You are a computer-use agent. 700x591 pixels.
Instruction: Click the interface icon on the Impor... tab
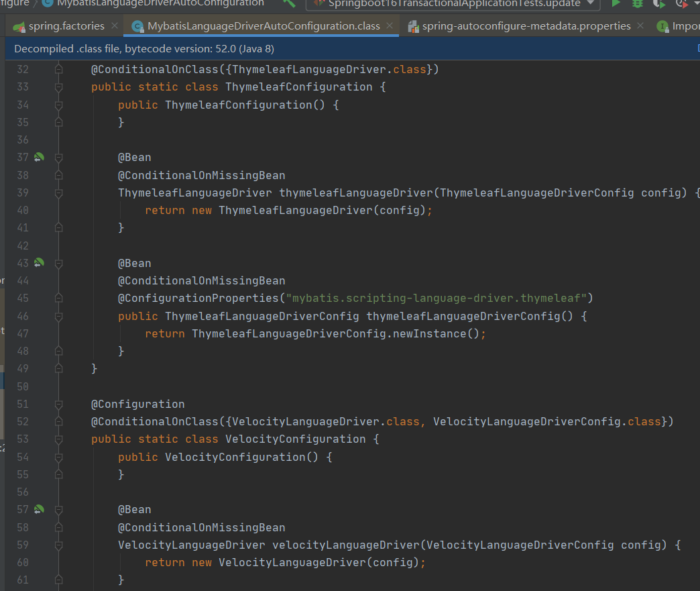(662, 26)
